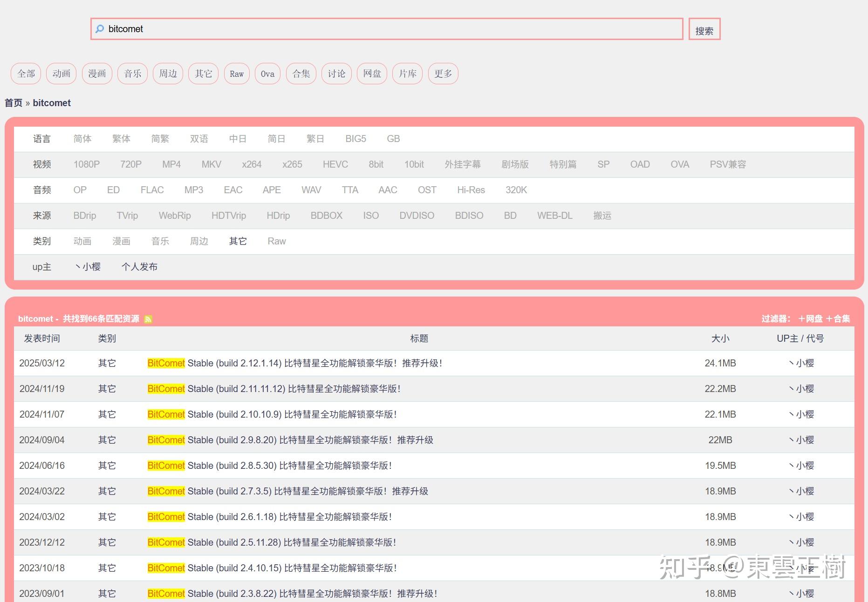Click the magnifier icon in search box

(100, 29)
